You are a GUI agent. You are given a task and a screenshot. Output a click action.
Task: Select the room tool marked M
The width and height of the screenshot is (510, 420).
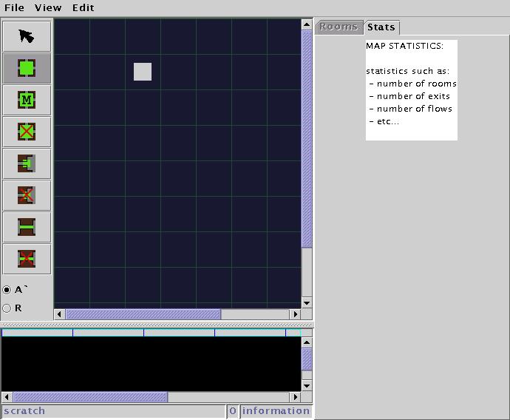point(27,100)
